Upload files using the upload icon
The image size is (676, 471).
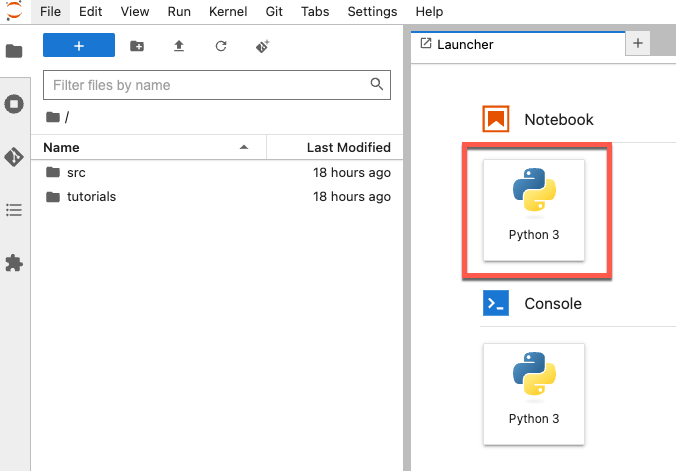pyautogui.click(x=179, y=46)
